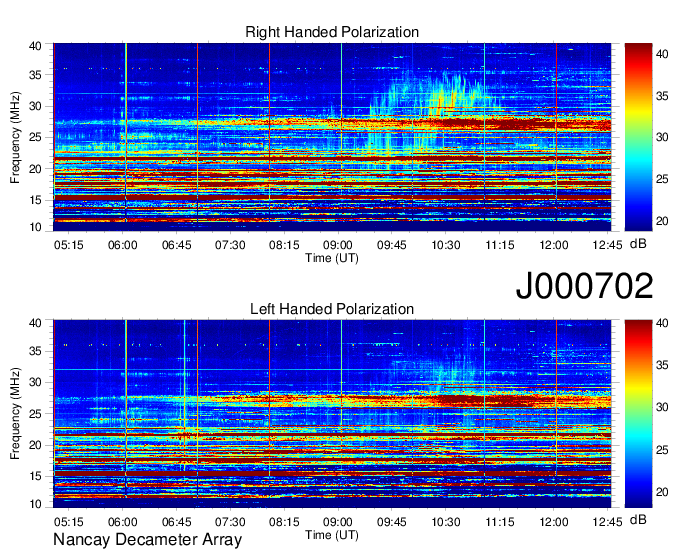This screenshot has height=552, width=680.
Task: Click the 06:00 tick label on bottom plot
Action: point(122,522)
